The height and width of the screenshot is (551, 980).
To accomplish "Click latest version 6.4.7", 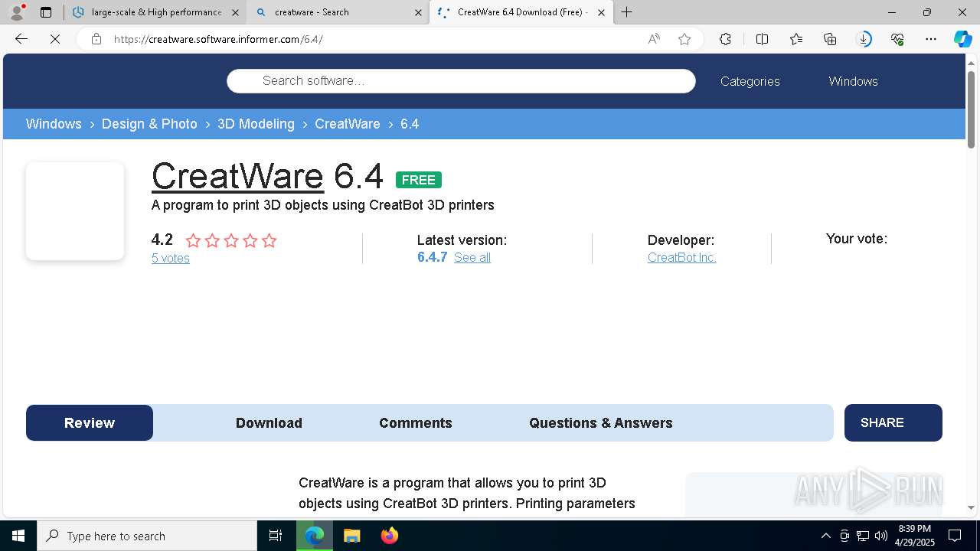I will click(x=432, y=257).
